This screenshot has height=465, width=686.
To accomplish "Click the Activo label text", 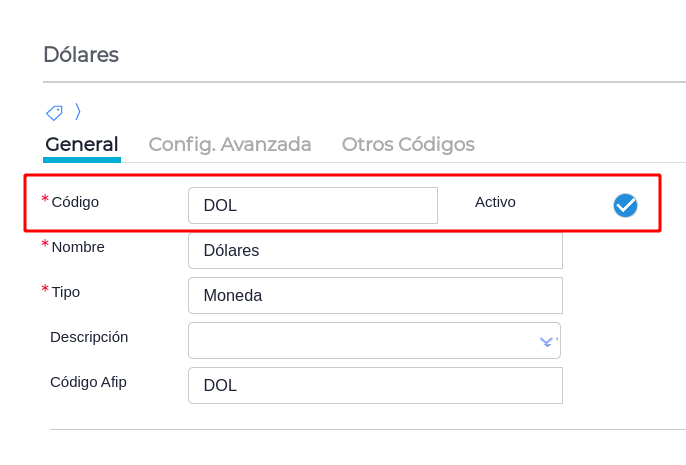I will [x=495, y=202].
